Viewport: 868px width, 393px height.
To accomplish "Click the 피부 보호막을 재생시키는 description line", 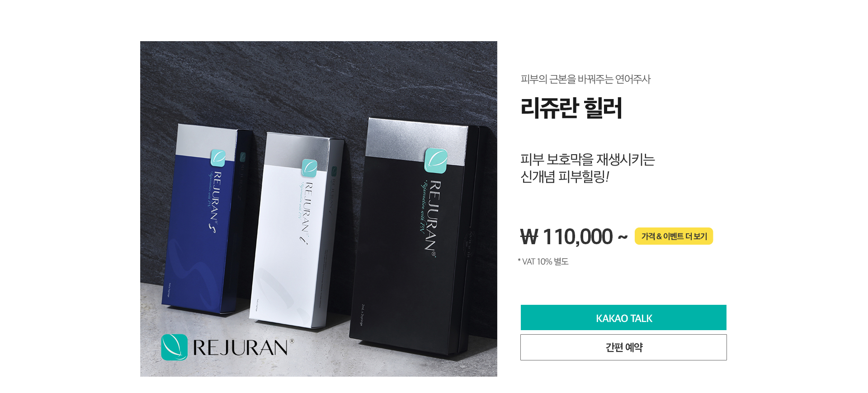I will 588,159.
